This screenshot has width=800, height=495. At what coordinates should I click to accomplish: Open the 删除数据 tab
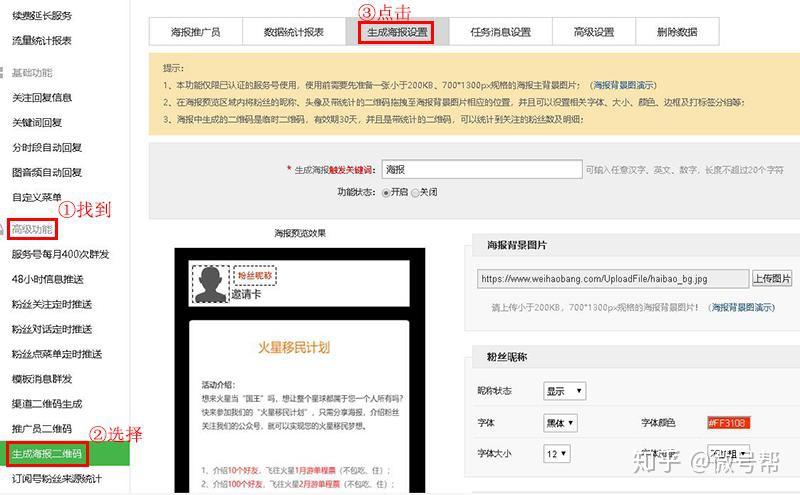tap(677, 32)
